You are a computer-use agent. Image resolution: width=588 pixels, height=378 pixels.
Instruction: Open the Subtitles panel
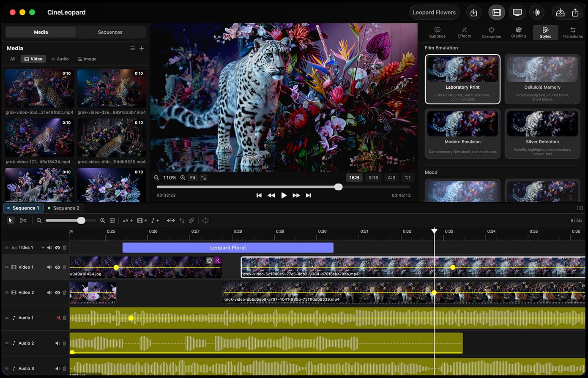[x=437, y=33]
